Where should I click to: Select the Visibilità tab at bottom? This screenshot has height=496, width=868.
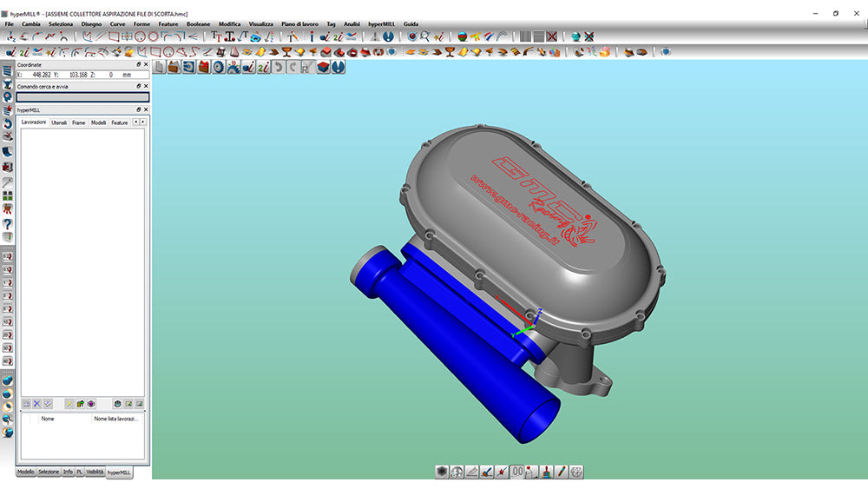coord(95,472)
